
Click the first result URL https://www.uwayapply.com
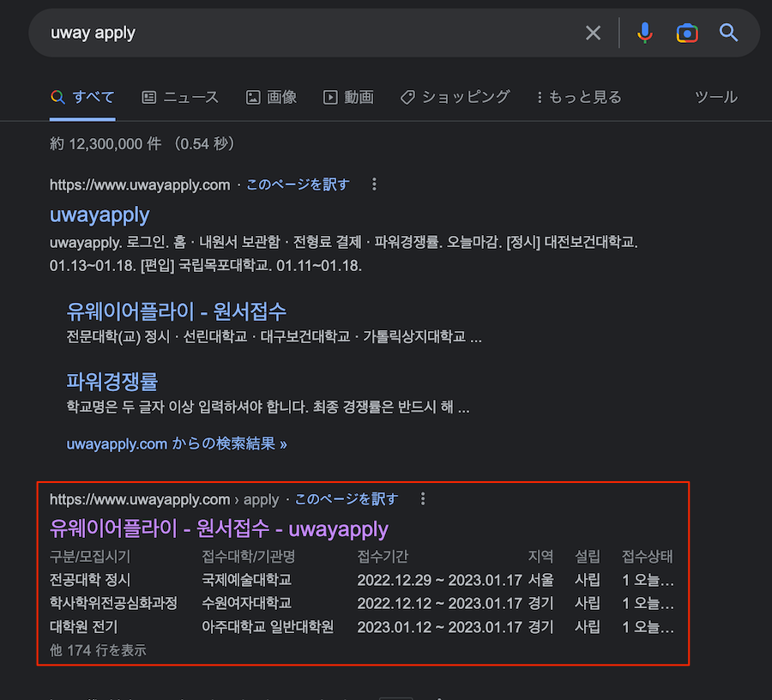pos(140,184)
